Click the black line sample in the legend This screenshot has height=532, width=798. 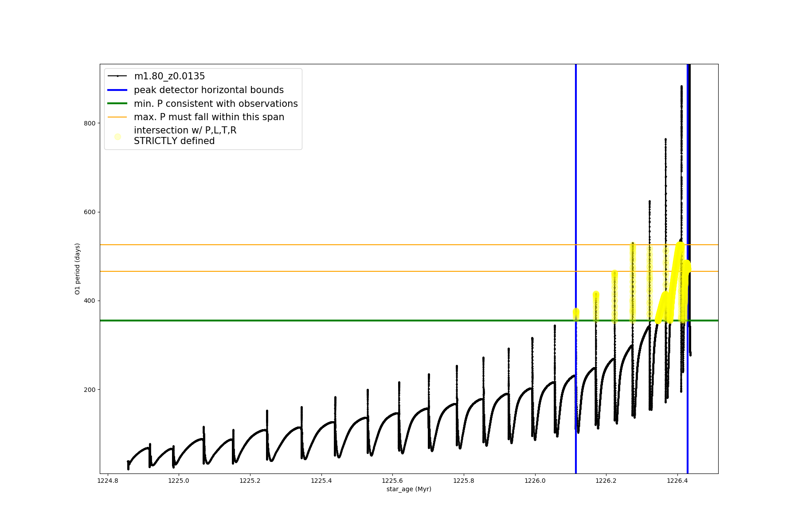click(117, 76)
